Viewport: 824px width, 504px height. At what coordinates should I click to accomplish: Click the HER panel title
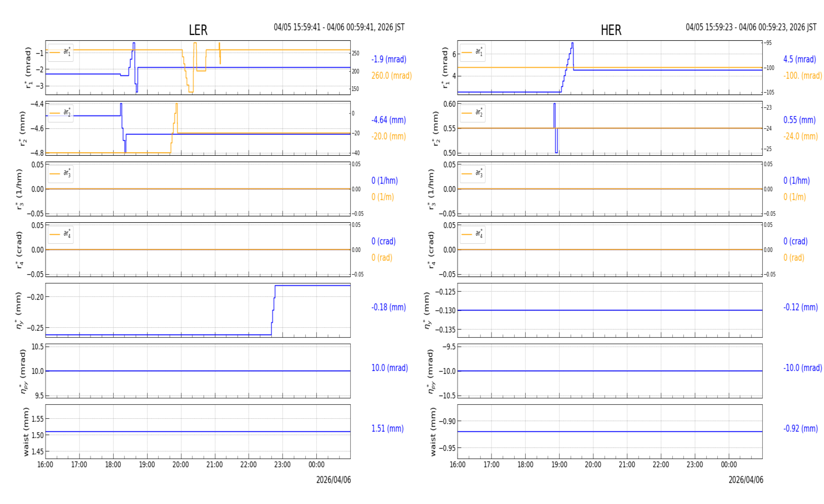pyautogui.click(x=611, y=30)
